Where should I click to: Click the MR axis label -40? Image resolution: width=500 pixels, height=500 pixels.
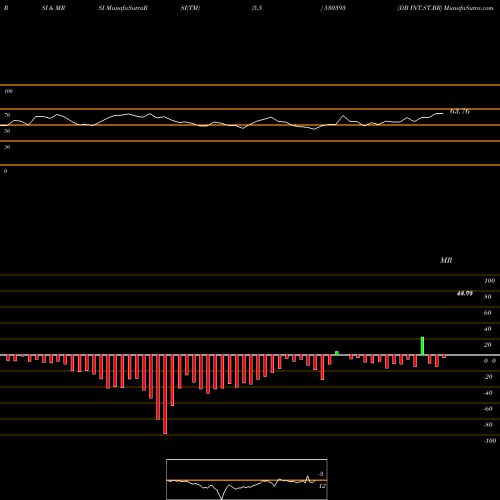(x=488, y=393)
